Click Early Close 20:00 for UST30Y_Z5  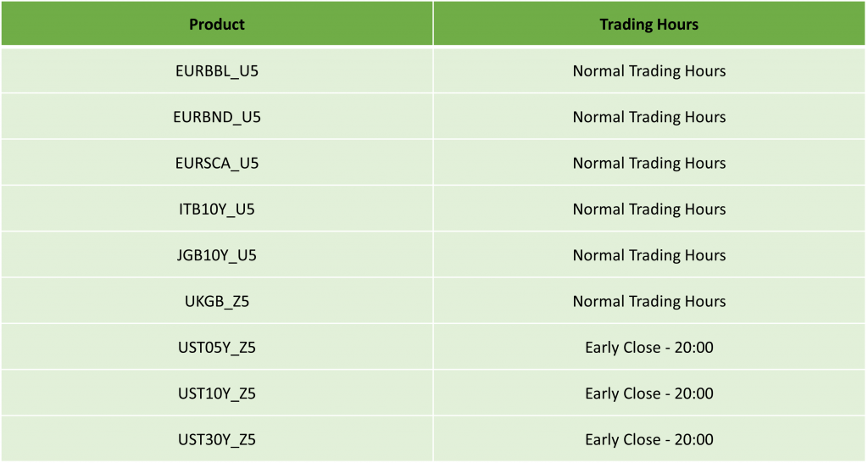pyautogui.click(x=649, y=438)
